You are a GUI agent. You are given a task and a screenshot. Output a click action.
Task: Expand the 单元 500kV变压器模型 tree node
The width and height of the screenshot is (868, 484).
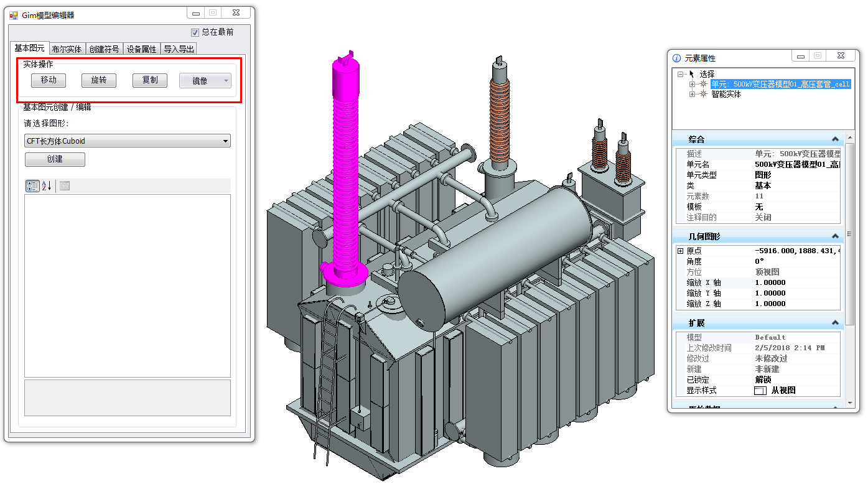[693, 84]
